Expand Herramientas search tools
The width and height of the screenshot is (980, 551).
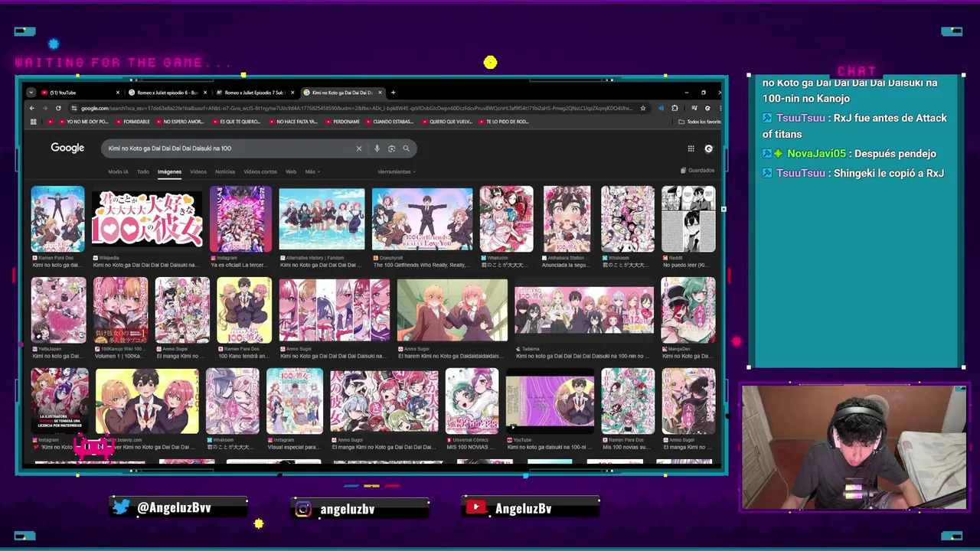(x=396, y=171)
